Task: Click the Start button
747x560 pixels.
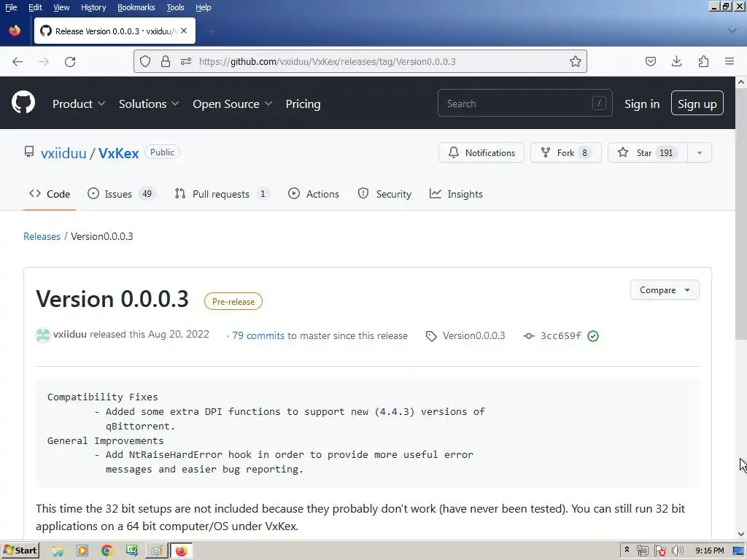Action: 20,551
